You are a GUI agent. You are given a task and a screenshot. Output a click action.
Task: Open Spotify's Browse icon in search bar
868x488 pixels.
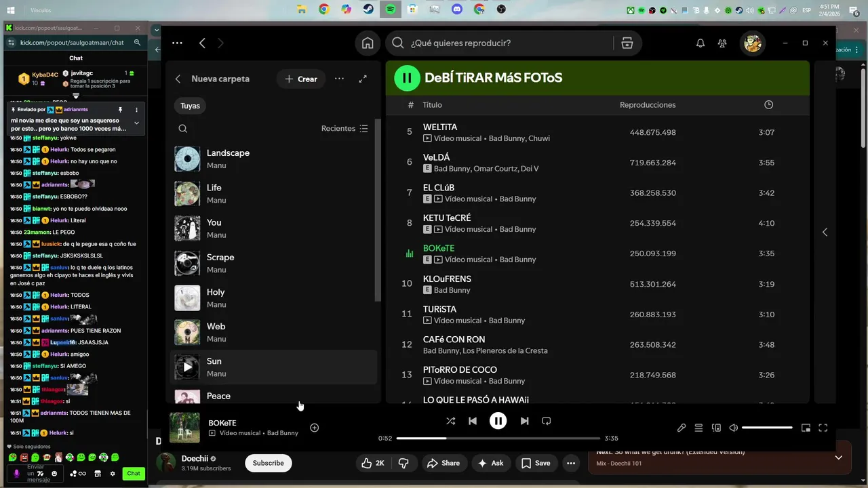[627, 43]
